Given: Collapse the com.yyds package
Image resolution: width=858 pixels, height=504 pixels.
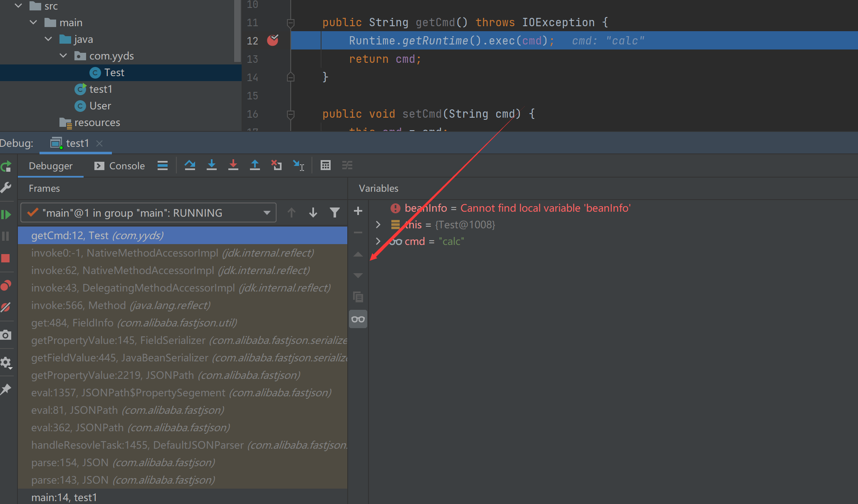Looking at the screenshot, I should (x=63, y=56).
